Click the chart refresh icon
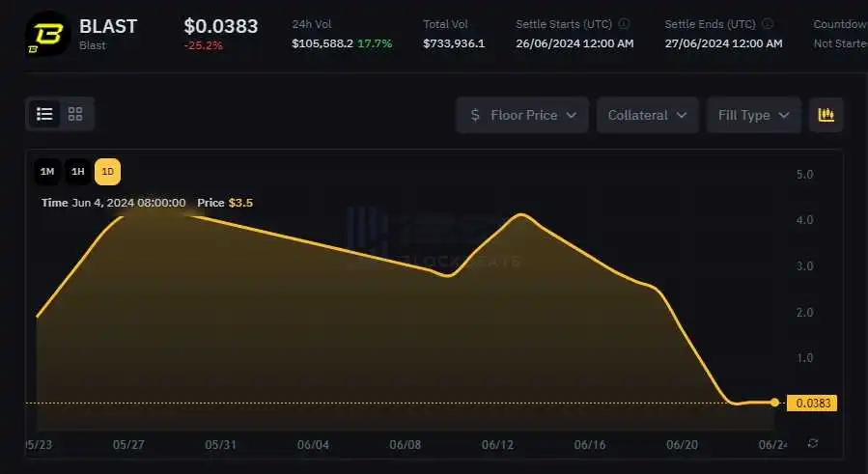Viewport: 868px width, 474px height. [813, 443]
